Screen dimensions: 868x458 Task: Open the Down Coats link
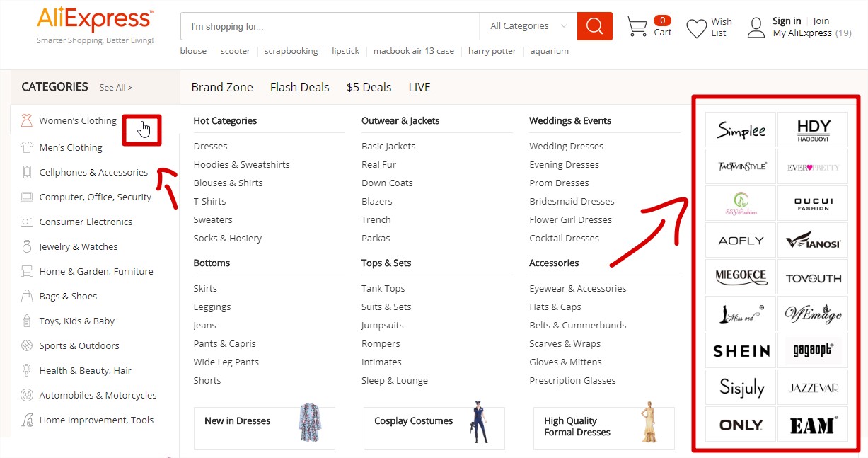387,183
